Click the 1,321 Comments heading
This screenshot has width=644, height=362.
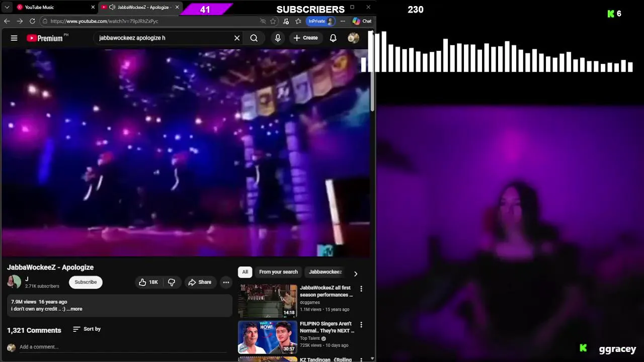point(34,330)
